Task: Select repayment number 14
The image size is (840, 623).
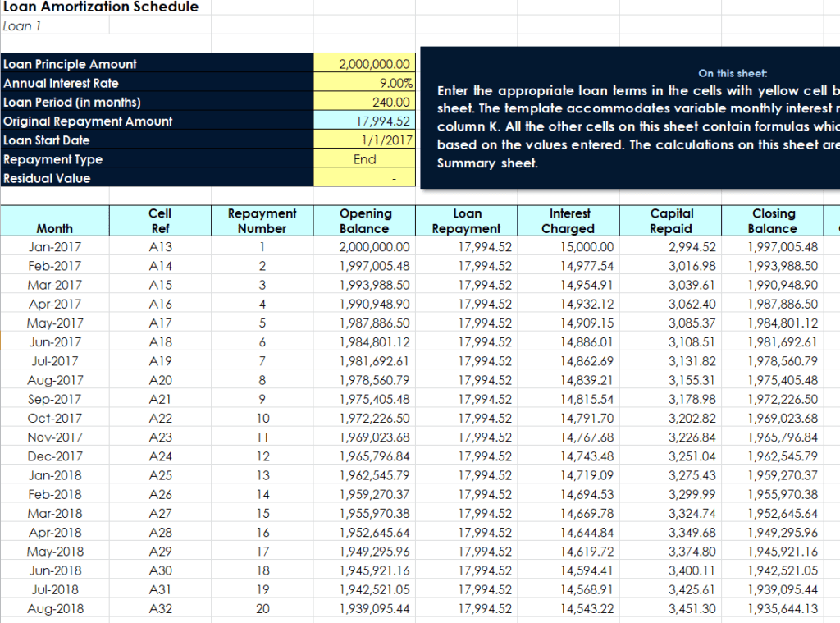Action: 262,494
